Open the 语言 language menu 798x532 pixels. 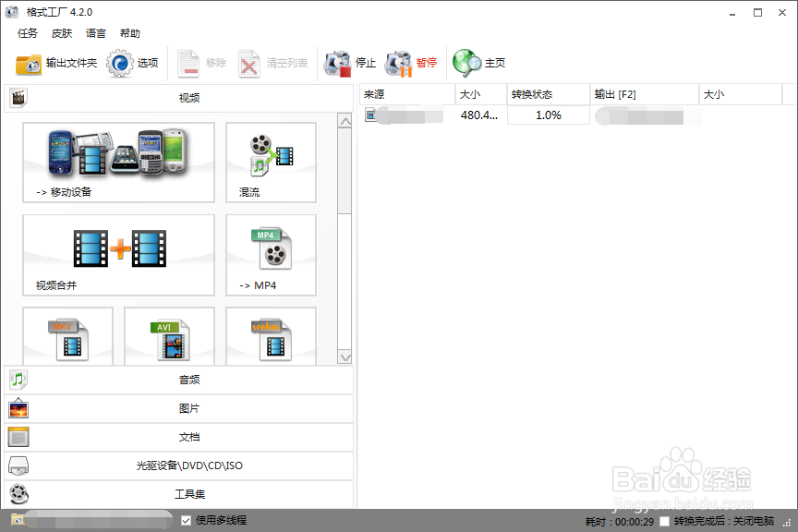pyautogui.click(x=96, y=33)
